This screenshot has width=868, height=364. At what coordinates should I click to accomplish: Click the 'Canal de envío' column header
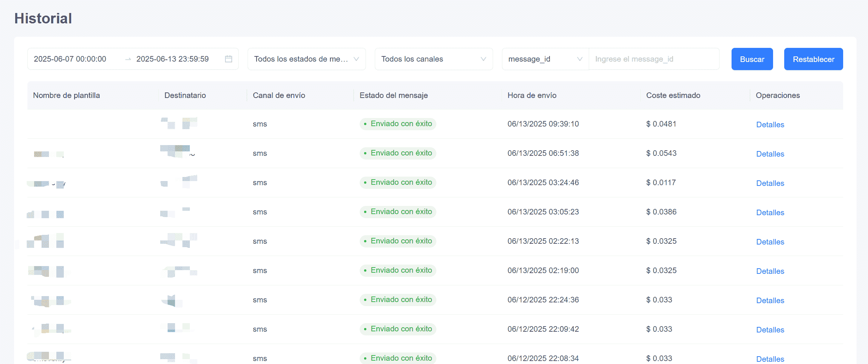coord(279,95)
